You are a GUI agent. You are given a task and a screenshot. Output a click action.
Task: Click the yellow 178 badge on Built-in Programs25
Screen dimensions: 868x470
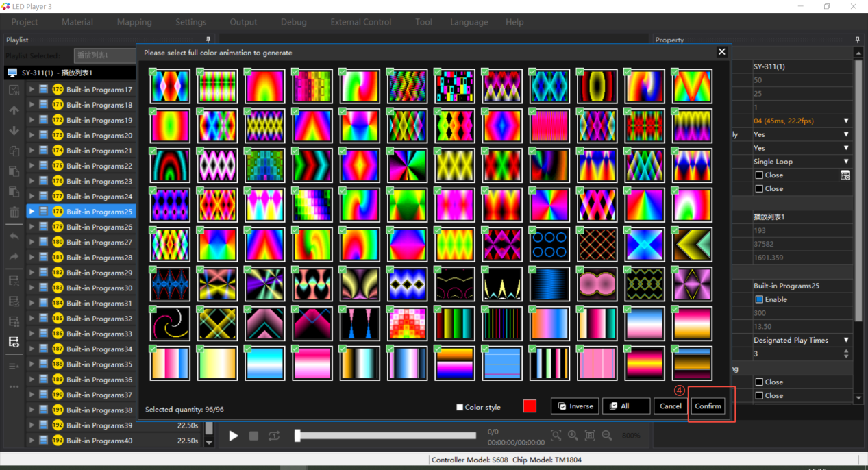coord(58,212)
